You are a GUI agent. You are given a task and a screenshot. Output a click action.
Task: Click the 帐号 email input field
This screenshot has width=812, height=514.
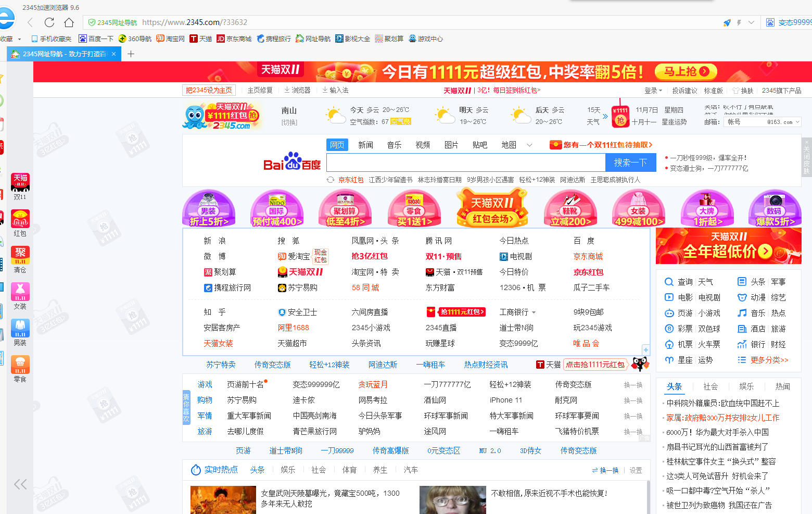click(744, 122)
